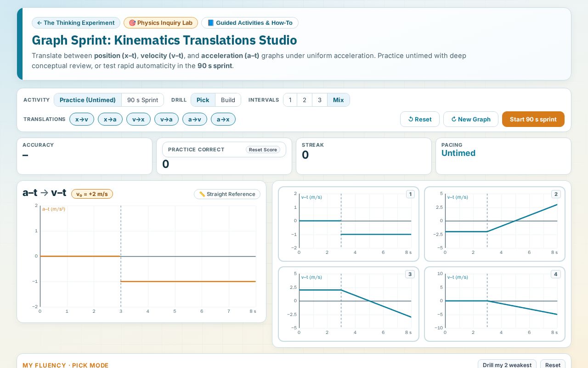Viewport: 588px width, 368px height.
Task: Toggle the a→x translation chip
Action: tap(223, 119)
